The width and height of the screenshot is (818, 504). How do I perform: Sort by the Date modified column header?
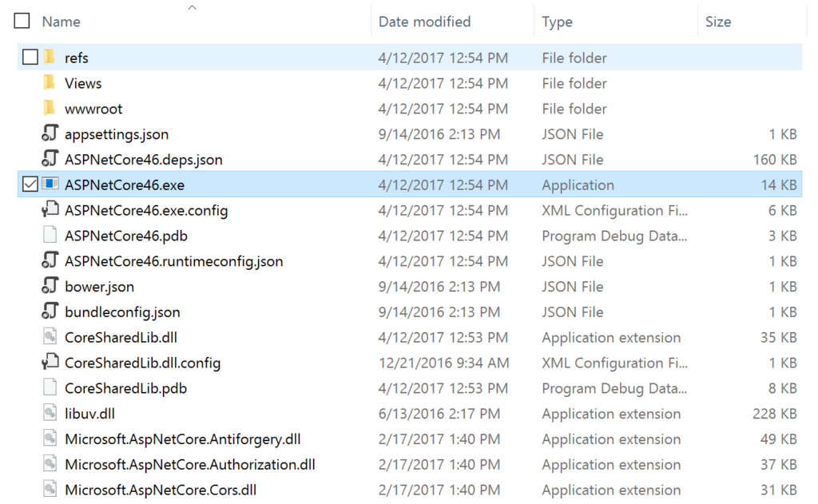point(424,22)
